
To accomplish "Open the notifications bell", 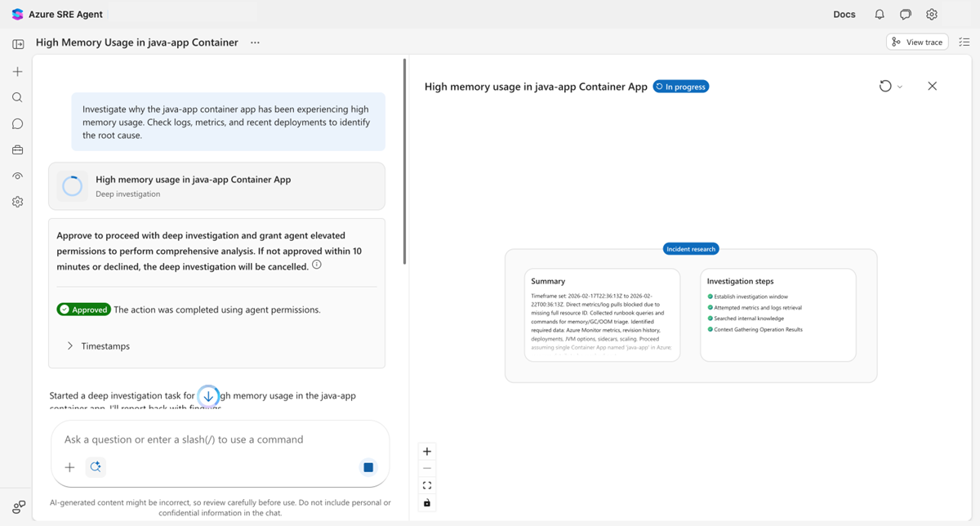I will (x=880, y=15).
